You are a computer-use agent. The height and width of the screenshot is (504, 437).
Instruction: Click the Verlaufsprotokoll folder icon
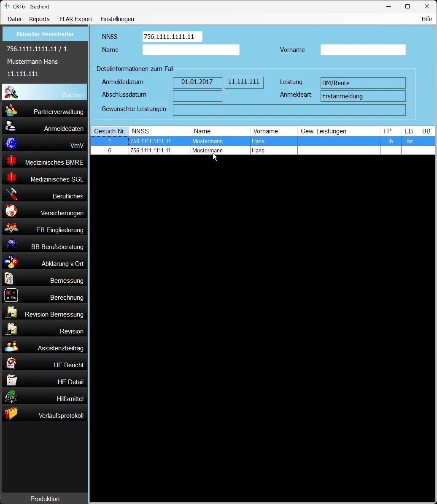tap(11, 413)
